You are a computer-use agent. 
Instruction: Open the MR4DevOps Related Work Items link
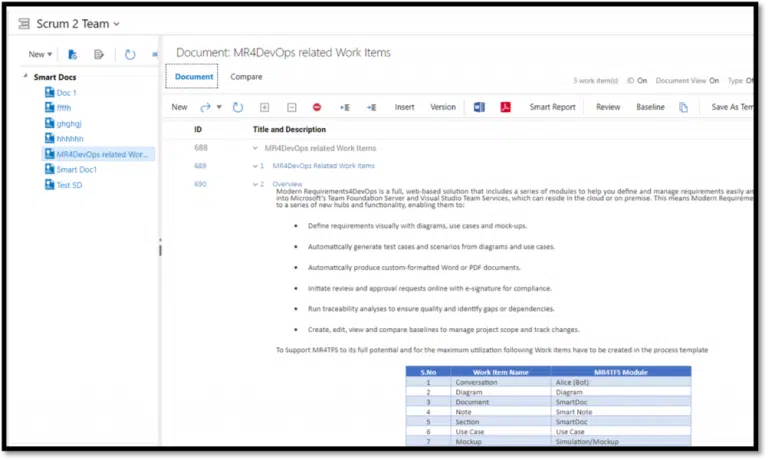click(323, 166)
